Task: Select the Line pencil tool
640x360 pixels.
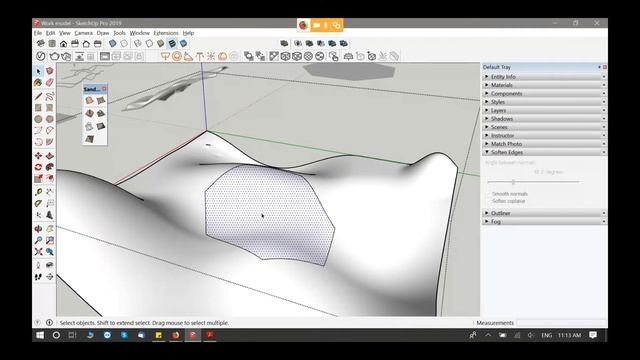Action: pyautogui.click(x=38, y=97)
